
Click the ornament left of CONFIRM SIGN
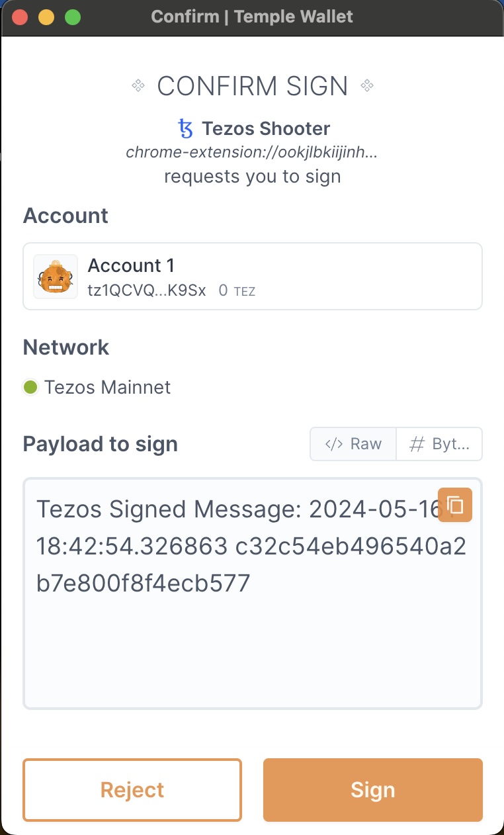pos(138,85)
